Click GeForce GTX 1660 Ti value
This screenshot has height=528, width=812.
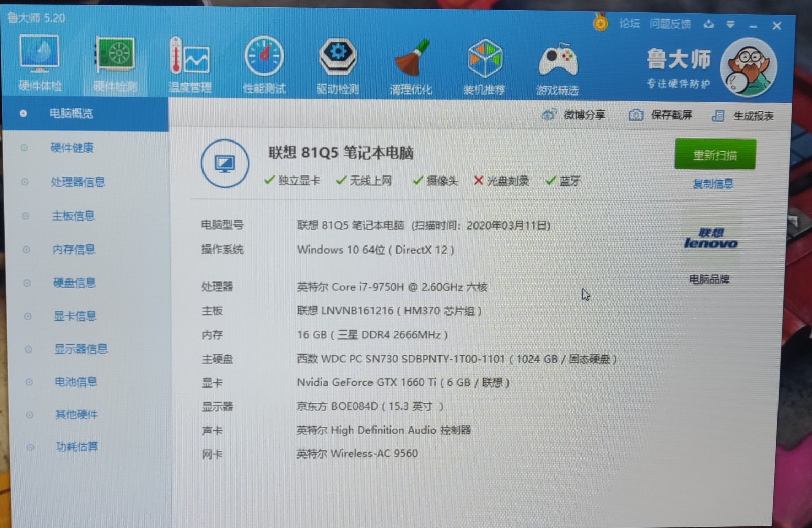click(403, 382)
